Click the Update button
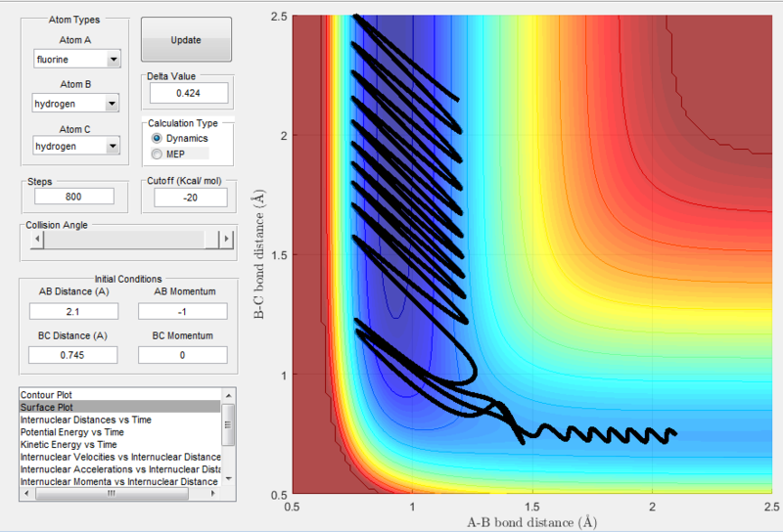Image resolution: width=783 pixels, height=532 pixels. pos(186,40)
